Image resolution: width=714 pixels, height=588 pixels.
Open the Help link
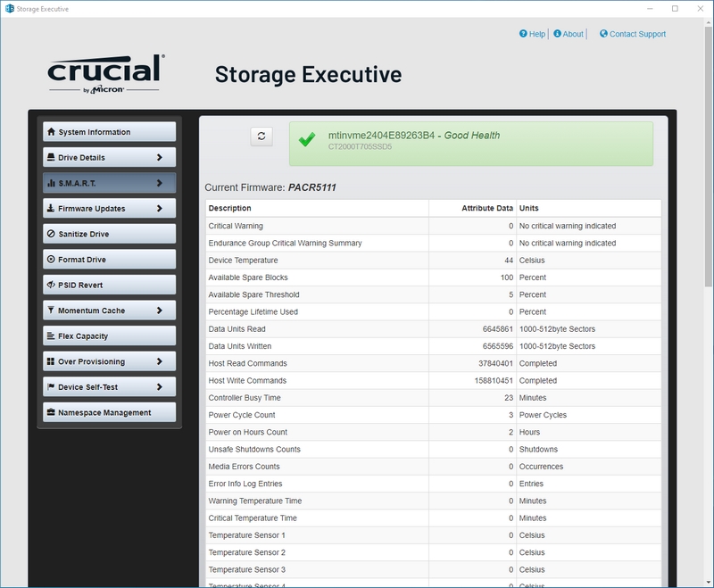point(537,34)
